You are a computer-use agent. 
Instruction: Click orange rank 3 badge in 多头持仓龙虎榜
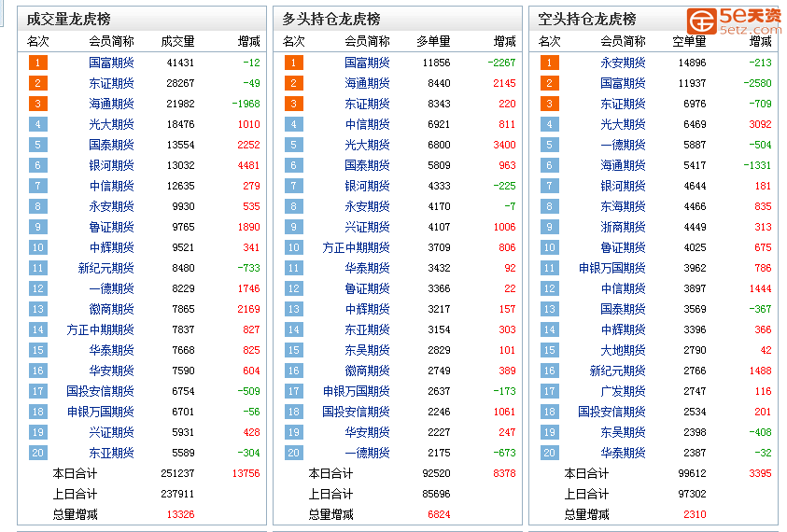(293, 104)
